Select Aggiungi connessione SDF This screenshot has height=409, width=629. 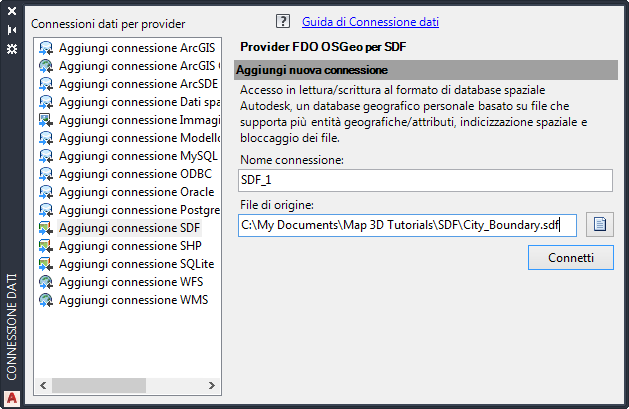[x=129, y=228]
